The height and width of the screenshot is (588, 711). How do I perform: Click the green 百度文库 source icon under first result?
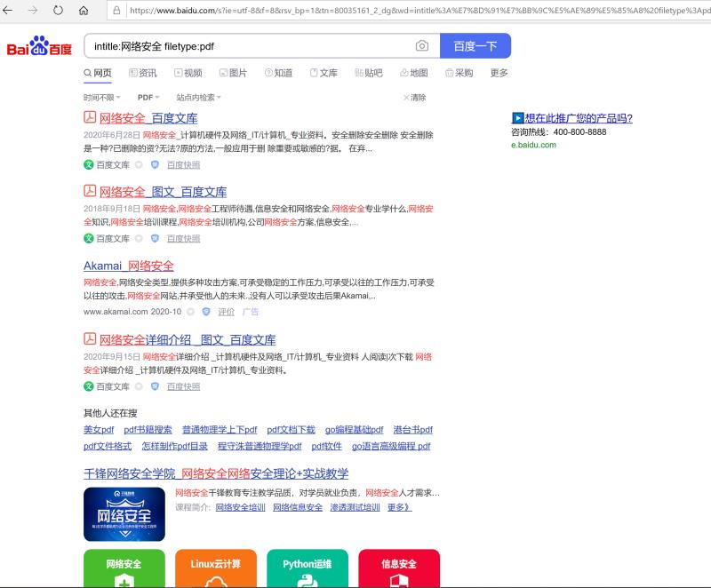pos(89,164)
